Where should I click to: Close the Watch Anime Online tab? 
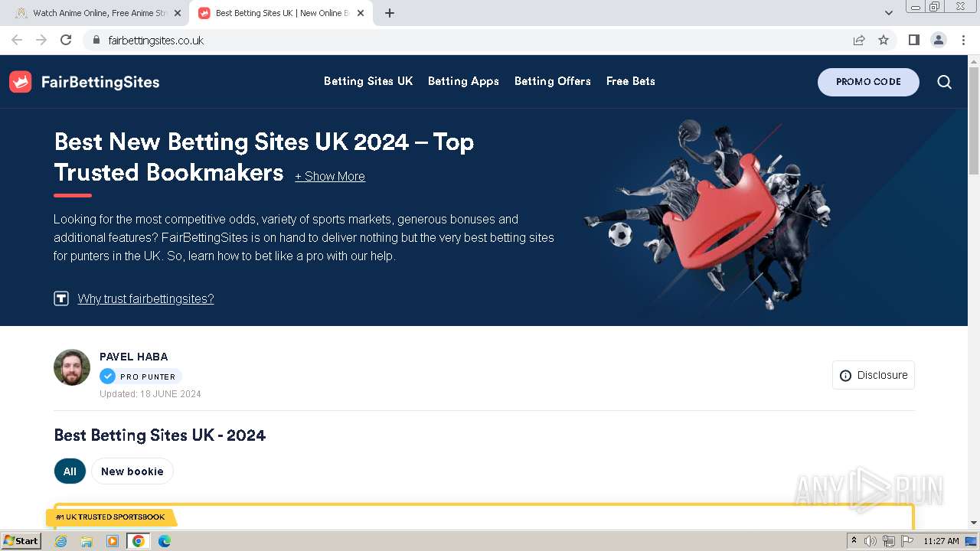(x=178, y=13)
